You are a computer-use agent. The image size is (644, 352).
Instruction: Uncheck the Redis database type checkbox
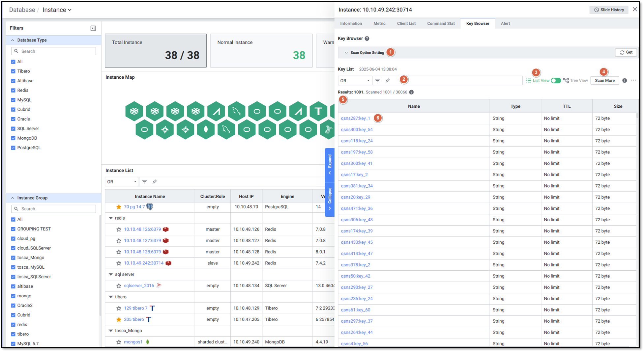(13, 91)
